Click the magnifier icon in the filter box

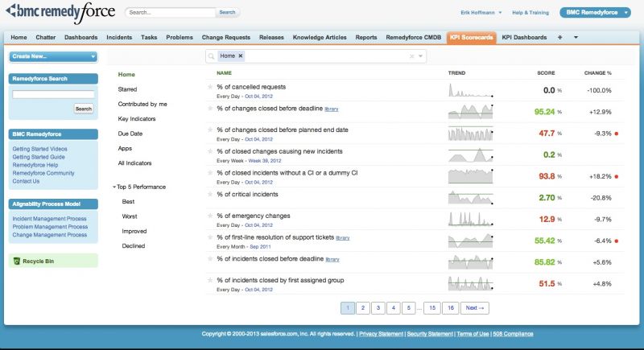(x=211, y=56)
